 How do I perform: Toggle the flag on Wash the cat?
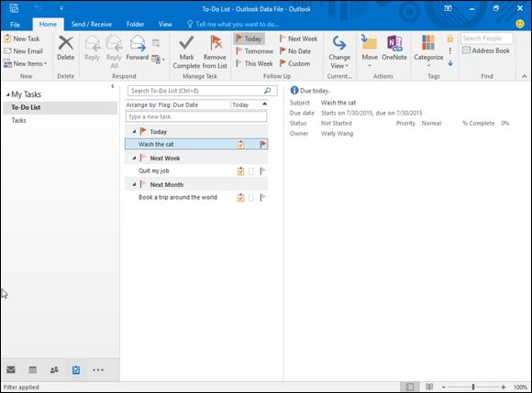click(x=263, y=145)
